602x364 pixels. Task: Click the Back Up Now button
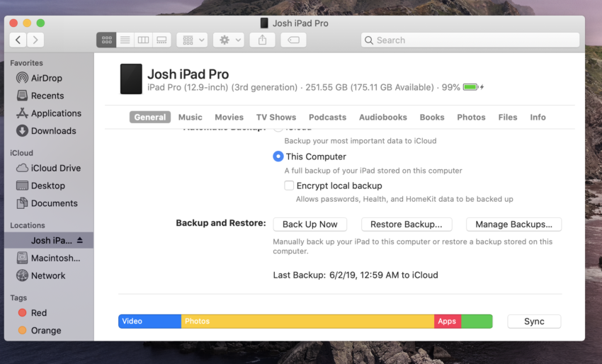[x=309, y=224]
